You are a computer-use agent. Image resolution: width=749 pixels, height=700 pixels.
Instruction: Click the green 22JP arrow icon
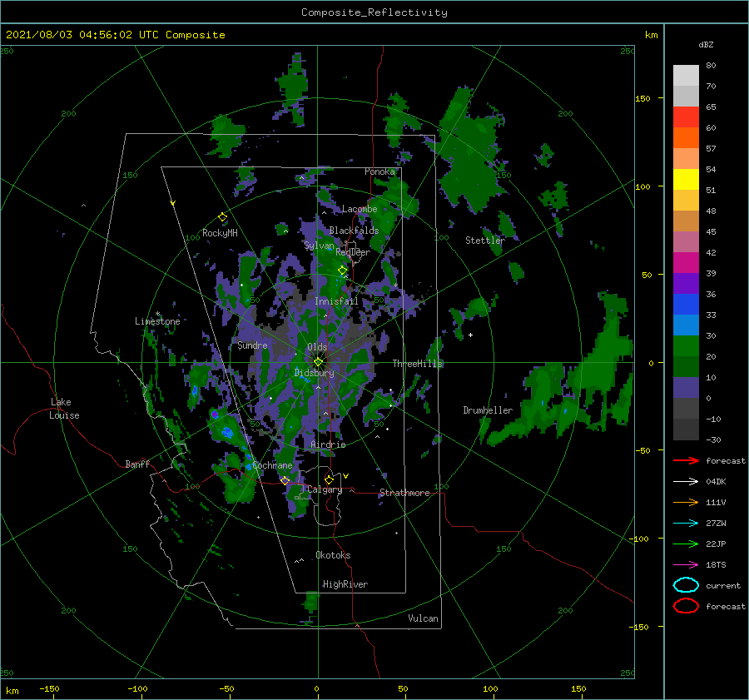686,544
